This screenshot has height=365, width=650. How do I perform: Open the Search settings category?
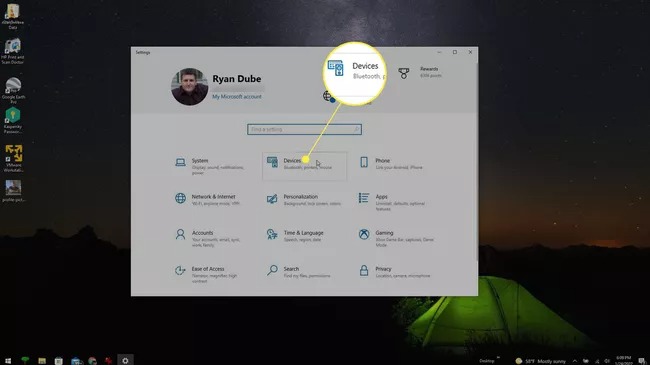click(304, 272)
